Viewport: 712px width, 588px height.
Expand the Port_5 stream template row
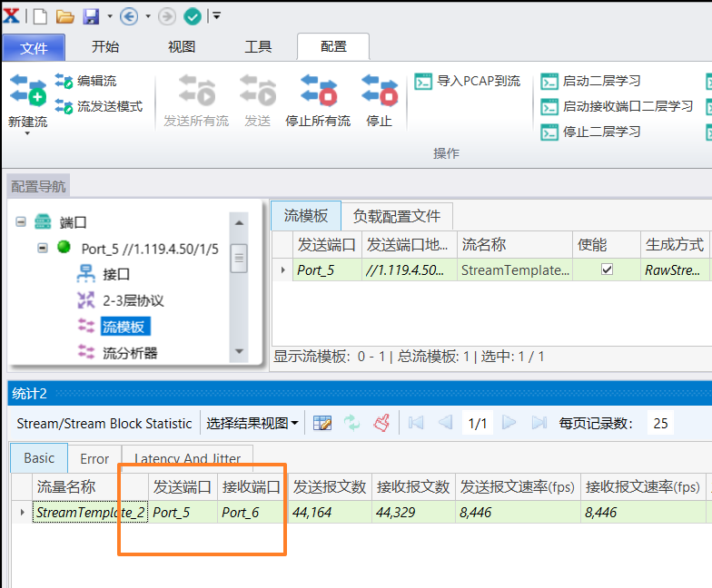pos(283,270)
